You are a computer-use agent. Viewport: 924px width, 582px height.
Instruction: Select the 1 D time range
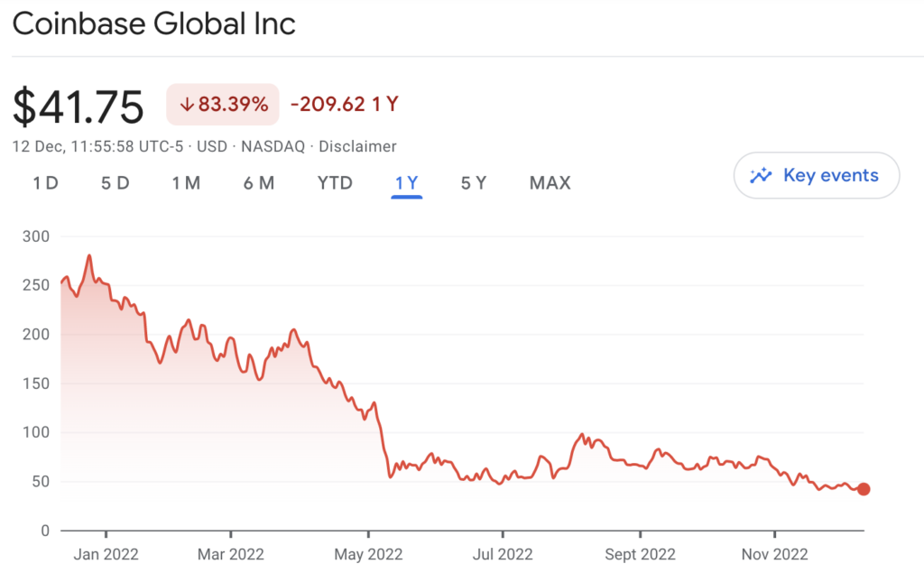pyautogui.click(x=45, y=183)
